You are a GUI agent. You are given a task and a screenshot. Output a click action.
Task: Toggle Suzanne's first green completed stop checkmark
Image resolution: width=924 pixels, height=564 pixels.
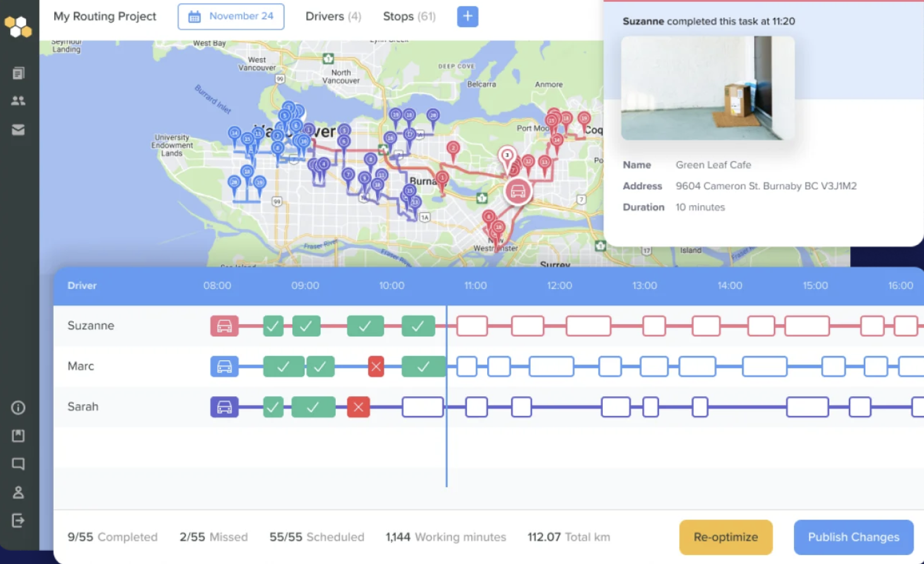click(273, 326)
